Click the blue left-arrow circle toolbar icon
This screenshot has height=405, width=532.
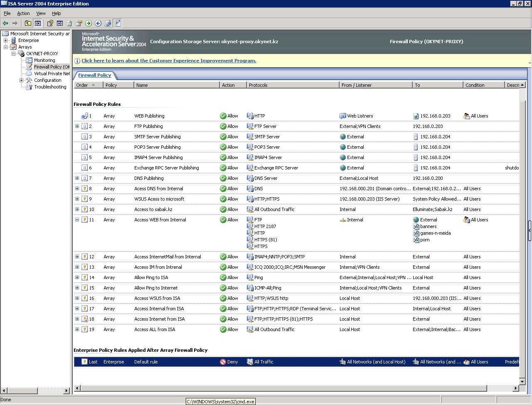click(x=98, y=23)
